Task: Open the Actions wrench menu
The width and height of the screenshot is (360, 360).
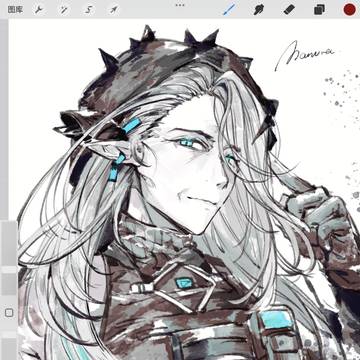Action: (x=39, y=10)
